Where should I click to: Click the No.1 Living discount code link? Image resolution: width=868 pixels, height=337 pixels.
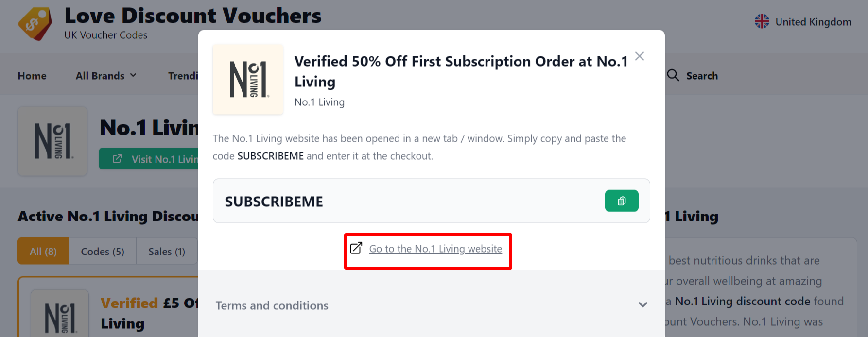click(742, 301)
